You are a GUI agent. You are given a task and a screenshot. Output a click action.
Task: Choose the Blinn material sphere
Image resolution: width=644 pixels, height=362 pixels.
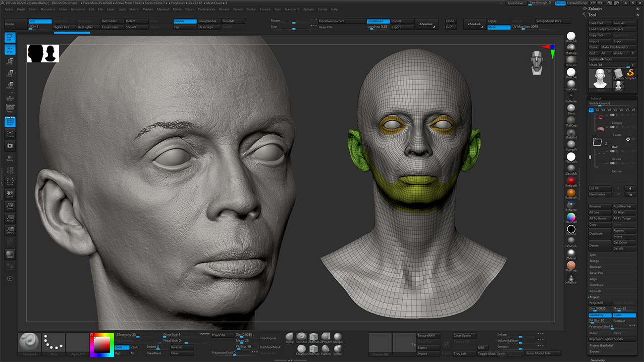tap(571, 109)
